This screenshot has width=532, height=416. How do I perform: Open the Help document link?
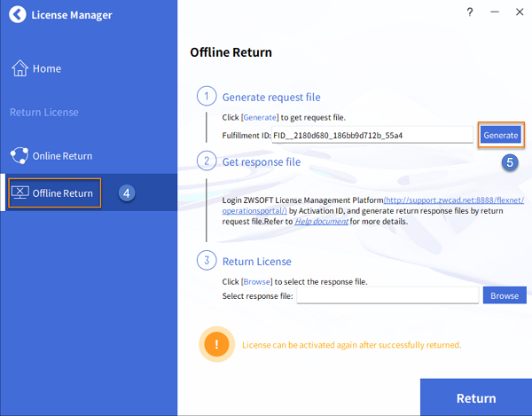tap(321, 222)
